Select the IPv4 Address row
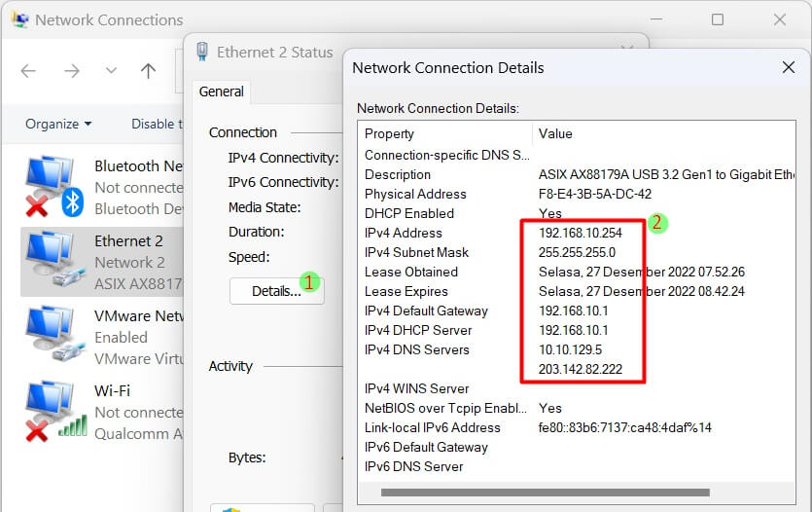 [403, 233]
